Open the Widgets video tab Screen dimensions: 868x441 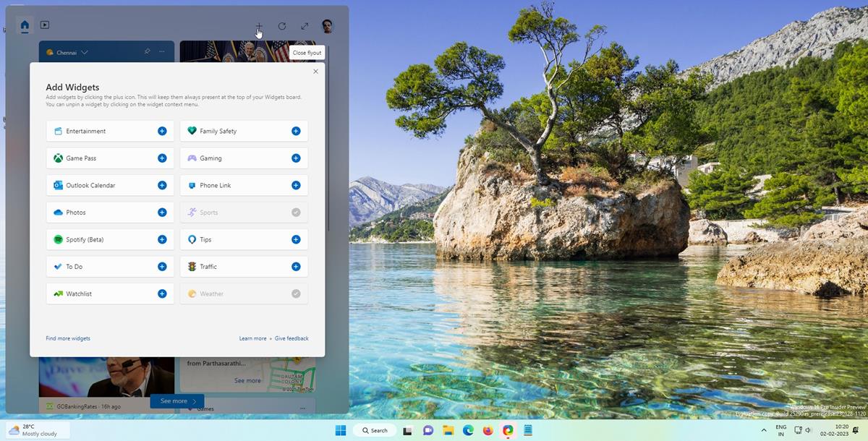(x=45, y=25)
